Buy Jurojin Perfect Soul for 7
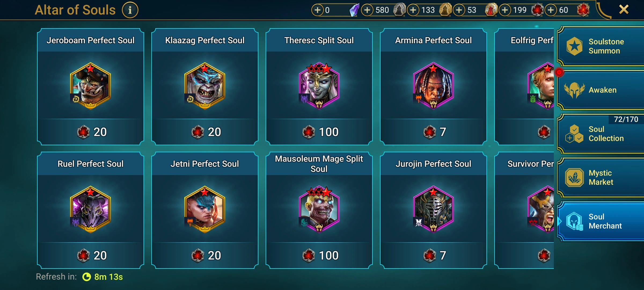Viewport: 644px width, 290px height. point(434,255)
